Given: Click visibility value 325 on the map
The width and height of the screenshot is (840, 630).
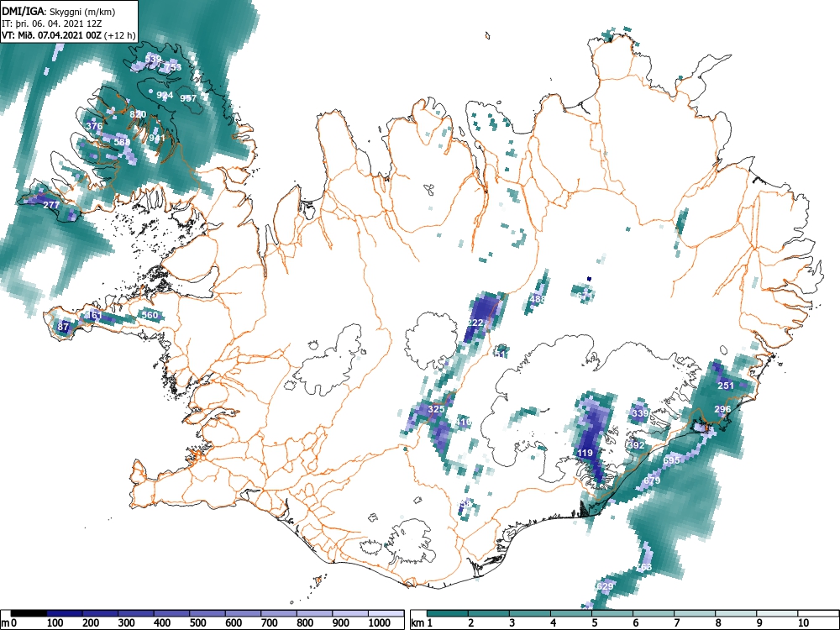Looking at the screenshot, I should [437, 409].
